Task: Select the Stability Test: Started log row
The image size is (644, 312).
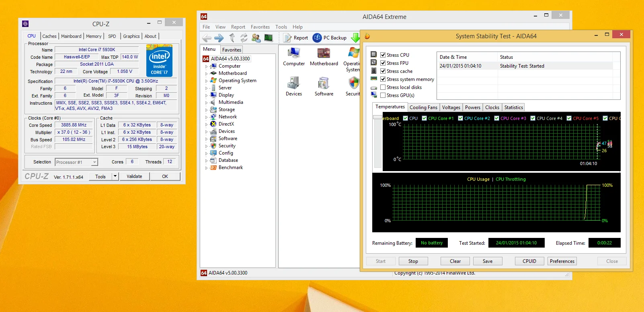Action: pos(525,66)
